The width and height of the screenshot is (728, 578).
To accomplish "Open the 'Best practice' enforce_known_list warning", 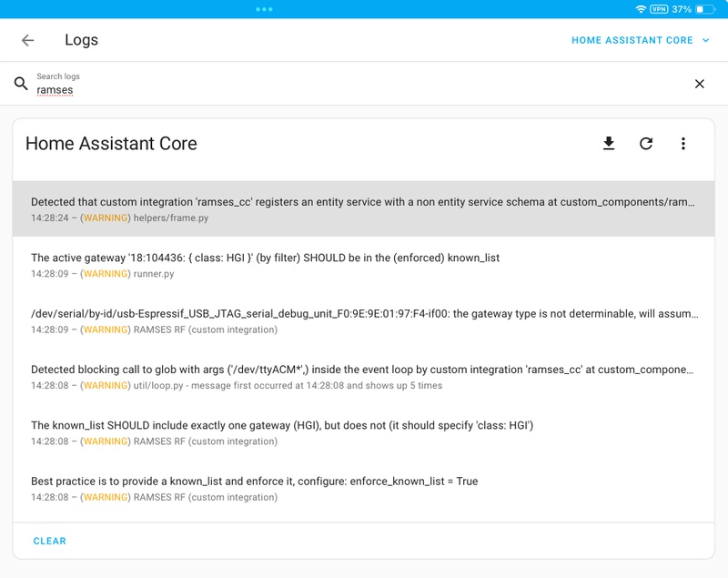I will (363, 489).
